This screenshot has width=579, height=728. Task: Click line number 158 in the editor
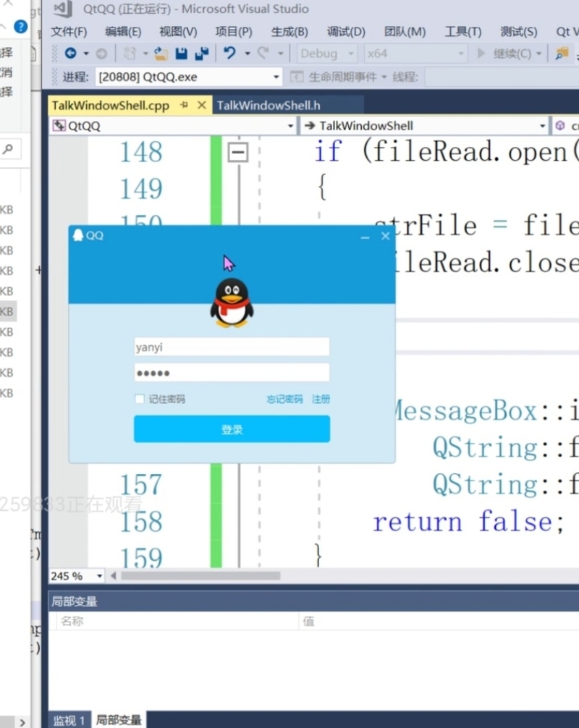[x=141, y=522]
